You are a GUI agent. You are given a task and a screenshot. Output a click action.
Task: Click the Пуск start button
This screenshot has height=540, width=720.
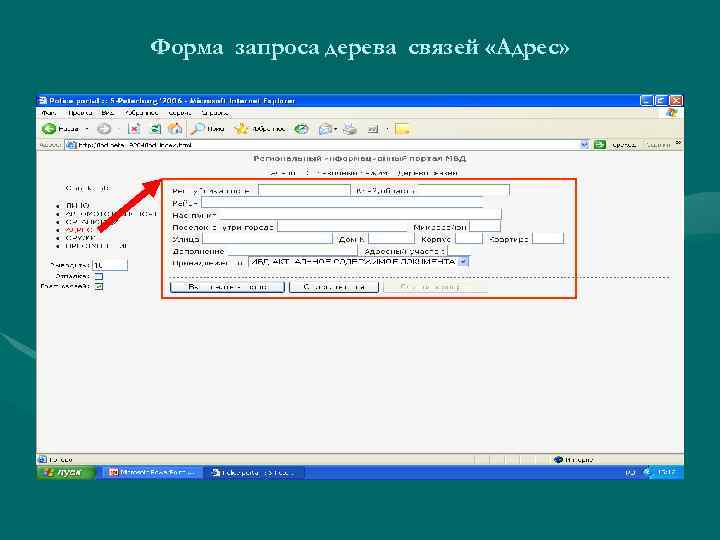click(66, 472)
